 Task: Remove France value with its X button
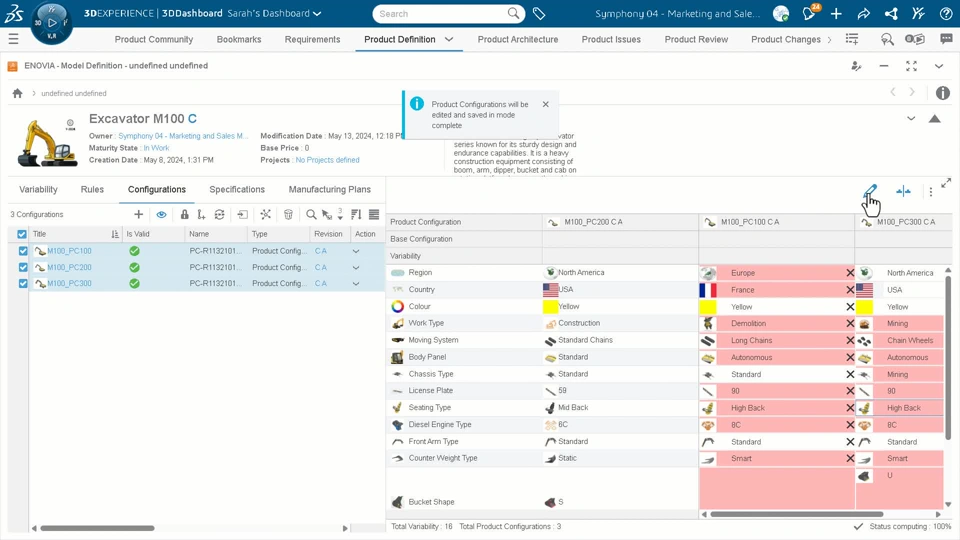(850, 290)
